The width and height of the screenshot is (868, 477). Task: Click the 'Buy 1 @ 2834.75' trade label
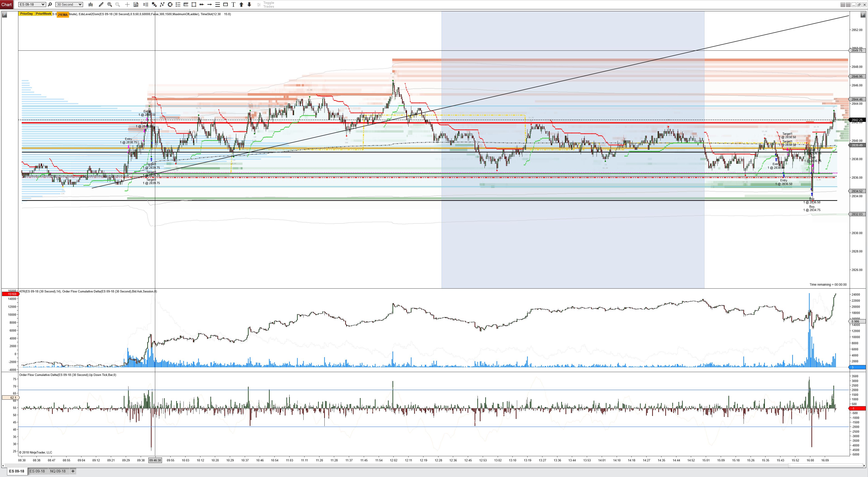coord(812,208)
